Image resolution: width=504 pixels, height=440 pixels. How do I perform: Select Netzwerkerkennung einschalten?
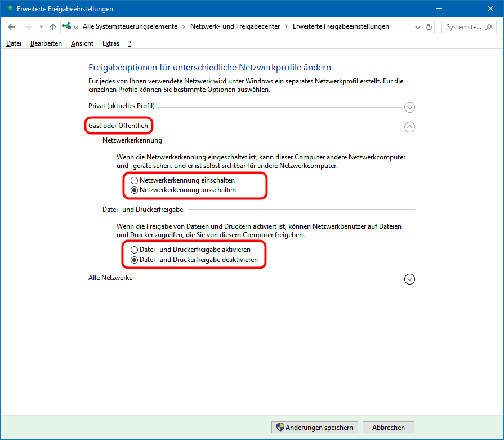134,180
